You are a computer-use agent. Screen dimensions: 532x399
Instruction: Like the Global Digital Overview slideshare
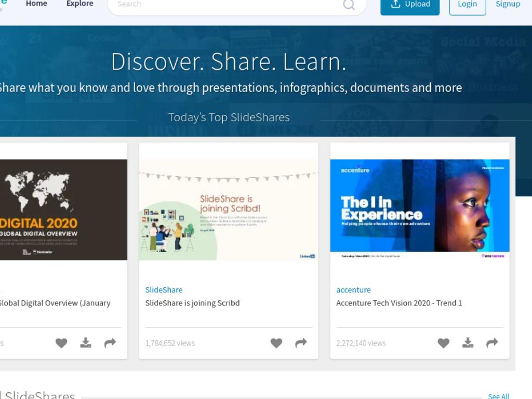pos(61,343)
